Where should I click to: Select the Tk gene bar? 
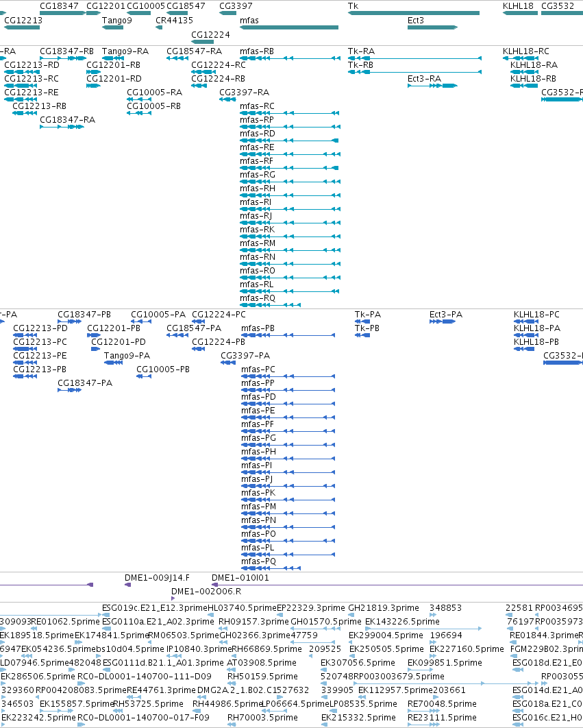point(414,13)
